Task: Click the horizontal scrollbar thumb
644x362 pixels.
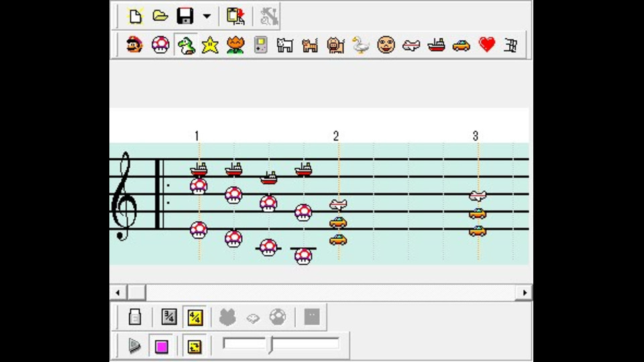Action: (136, 293)
